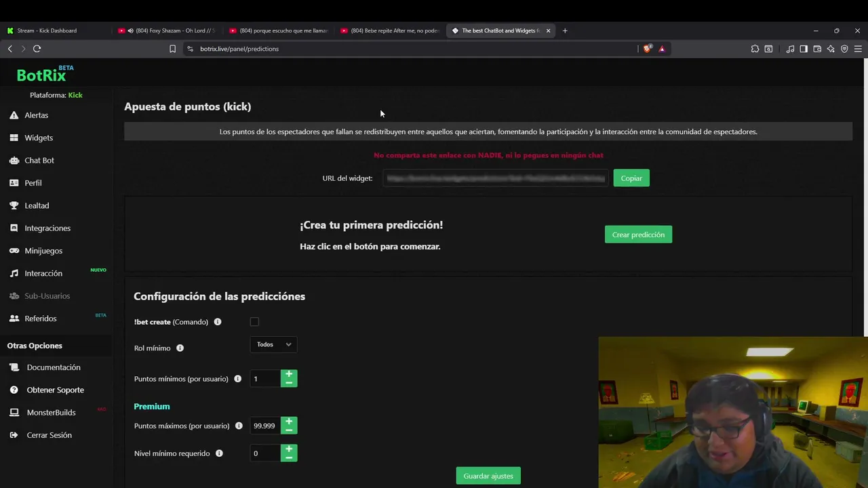Open the browser hamburger menu
The height and width of the screenshot is (488, 868).
click(858, 49)
